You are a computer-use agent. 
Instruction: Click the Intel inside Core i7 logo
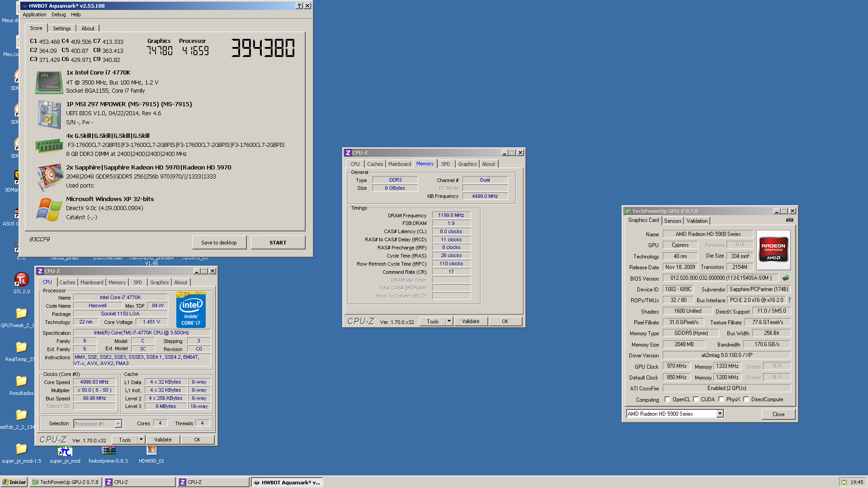tap(191, 310)
